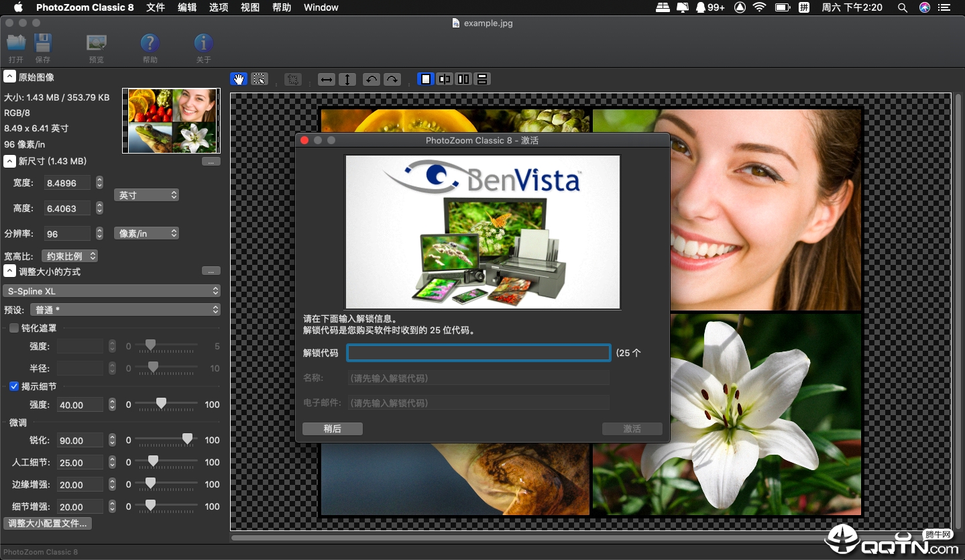Image resolution: width=965 pixels, height=560 pixels.
Task: Click the 稍后 button in activation dialog
Action: point(333,429)
